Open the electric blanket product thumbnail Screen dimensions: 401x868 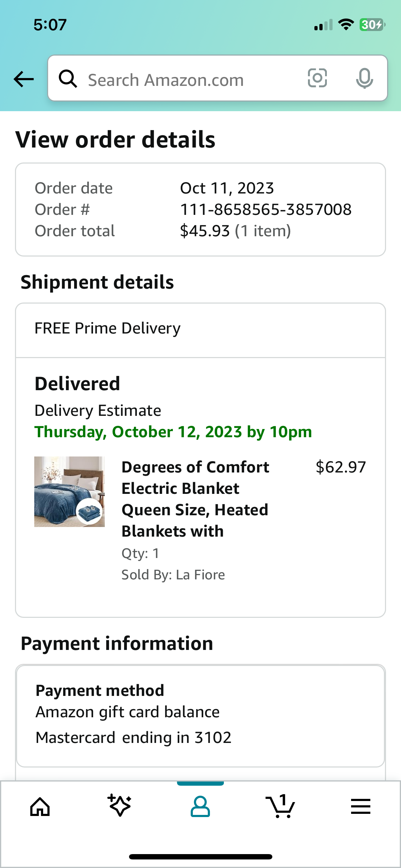70,492
